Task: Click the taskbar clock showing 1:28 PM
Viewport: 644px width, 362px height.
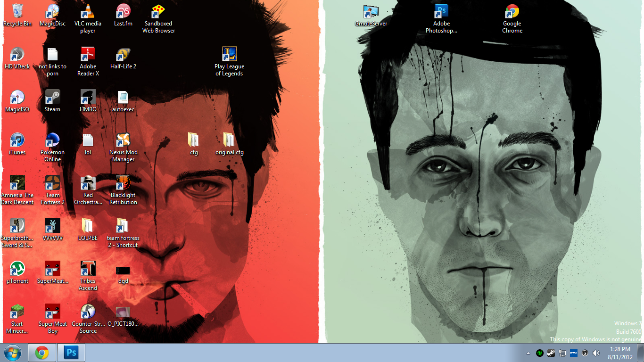Action: 620,353
